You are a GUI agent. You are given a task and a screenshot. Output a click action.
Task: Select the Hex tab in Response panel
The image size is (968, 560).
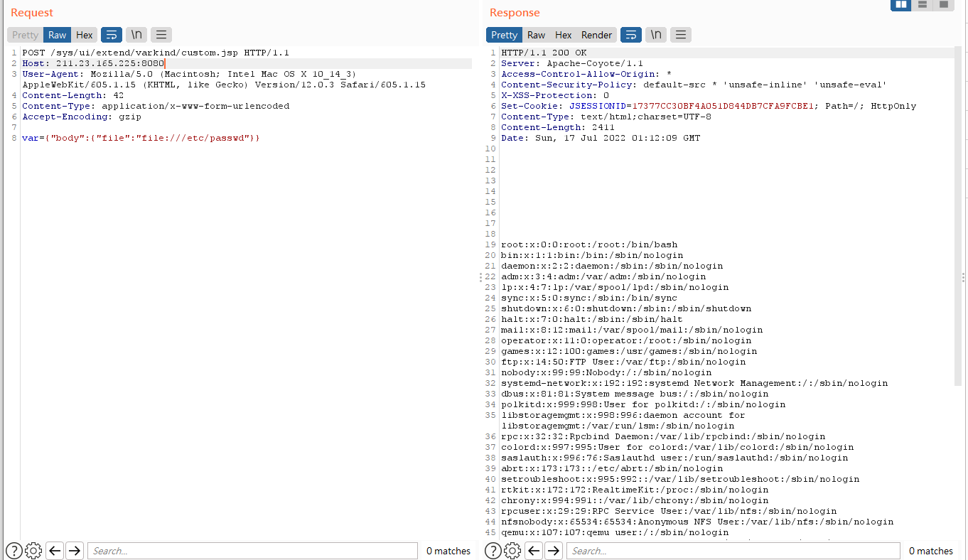[x=564, y=35]
